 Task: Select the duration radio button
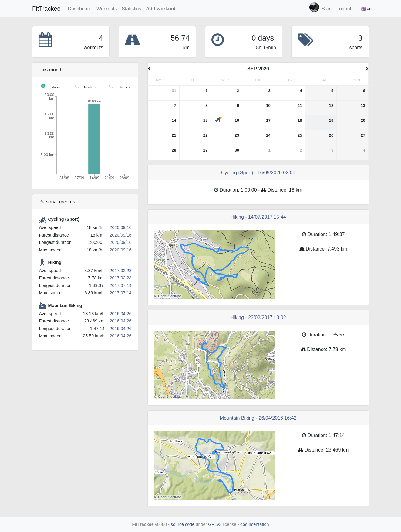[77, 86]
